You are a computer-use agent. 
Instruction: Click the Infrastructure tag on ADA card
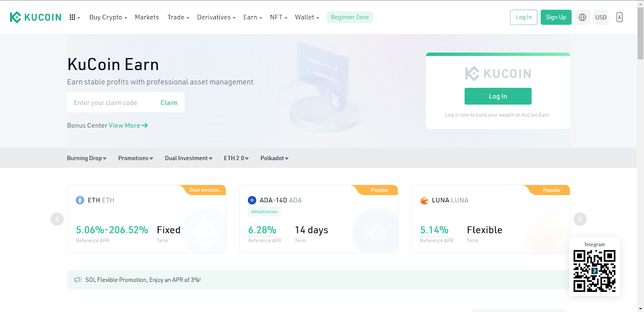pos(264,212)
